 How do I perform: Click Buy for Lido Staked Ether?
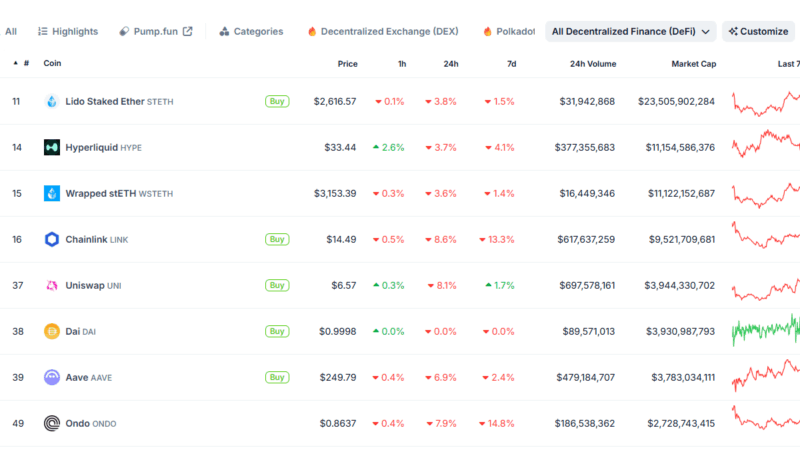(277, 102)
